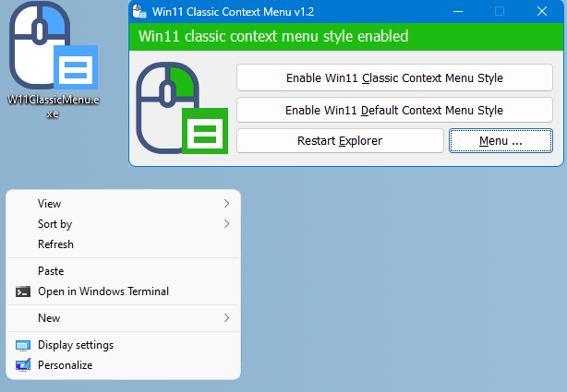Image resolution: width=567 pixels, height=392 pixels.
Task: Click the green mouse logo in the window
Action: (182, 108)
